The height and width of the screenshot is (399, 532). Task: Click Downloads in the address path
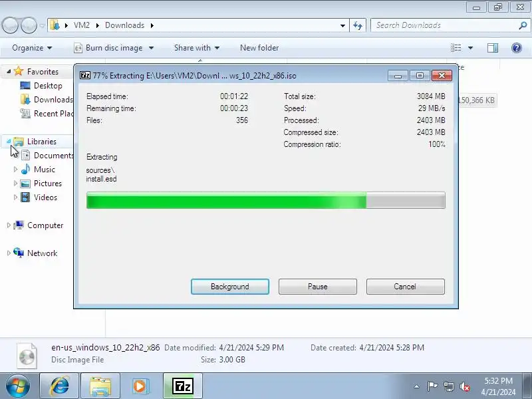[x=124, y=25]
